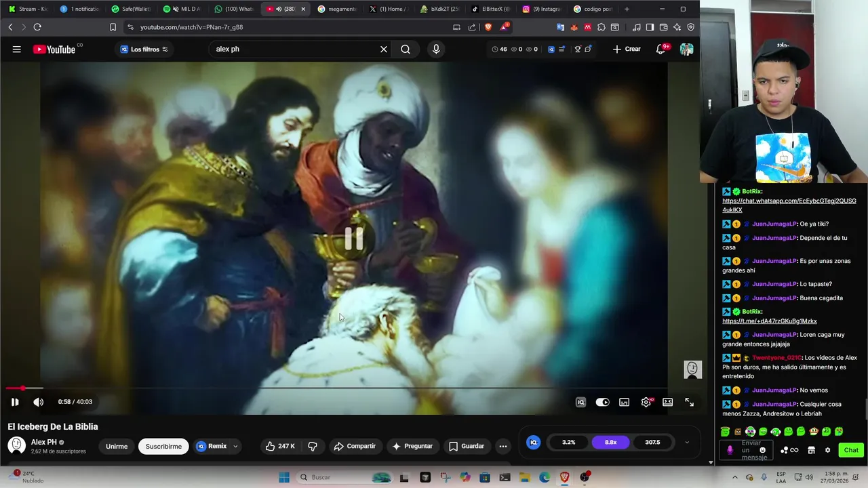Bookmark this page icon
Viewport: 868px width, 488px height.
(113, 27)
